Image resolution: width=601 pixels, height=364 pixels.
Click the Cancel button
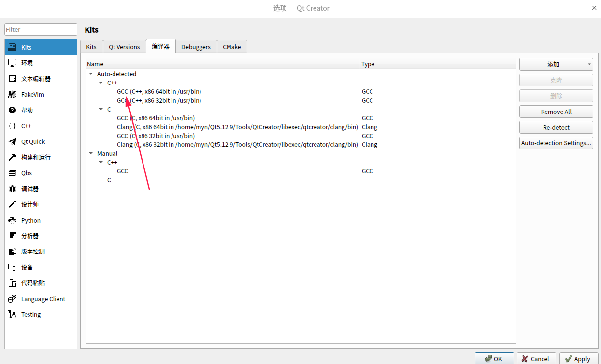pyautogui.click(x=537, y=359)
